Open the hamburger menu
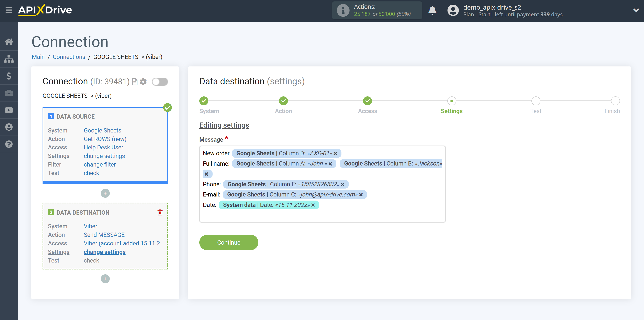 (9, 10)
